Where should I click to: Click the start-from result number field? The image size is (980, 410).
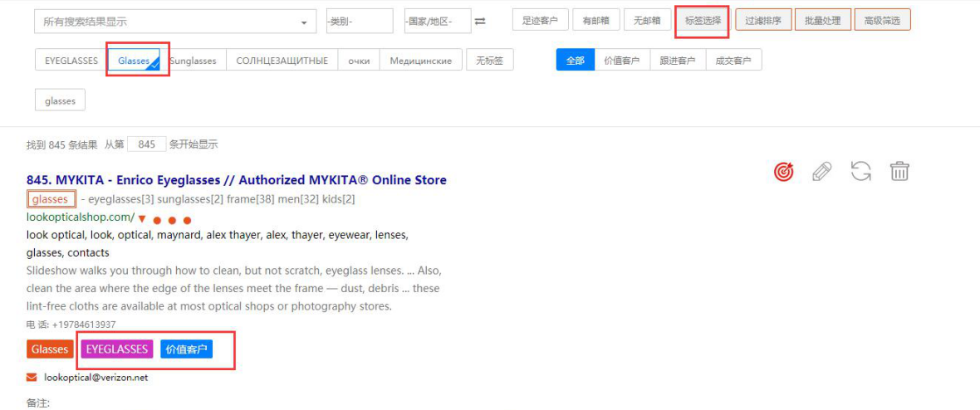pos(147,144)
